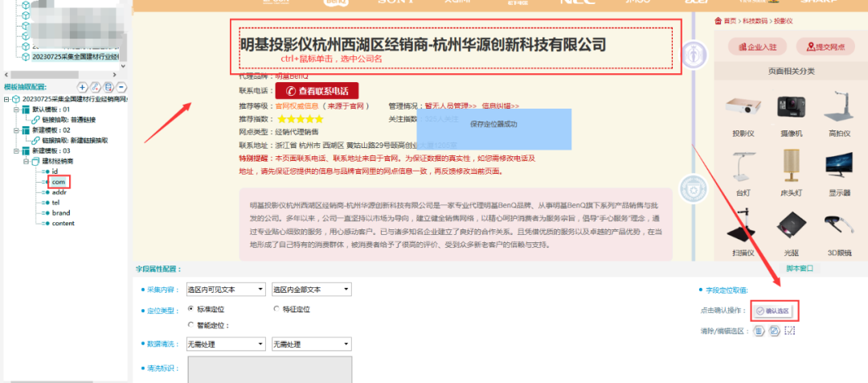Viewport: 868px width, 383px height.
Task: Click 确认选区 confirm button
Action: 775,311
